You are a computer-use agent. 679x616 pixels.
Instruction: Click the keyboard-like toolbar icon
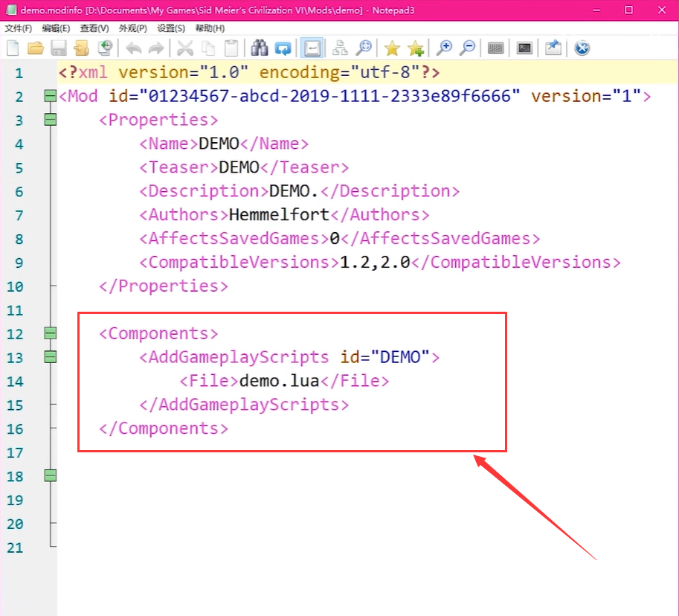point(495,48)
